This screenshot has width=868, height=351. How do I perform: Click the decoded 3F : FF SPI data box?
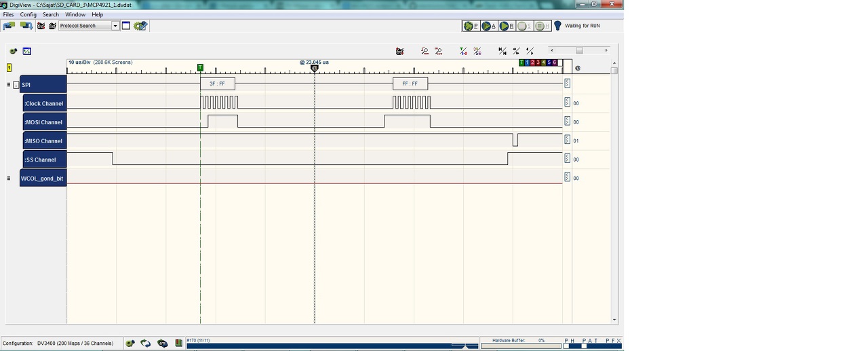[x=218, y=84]
